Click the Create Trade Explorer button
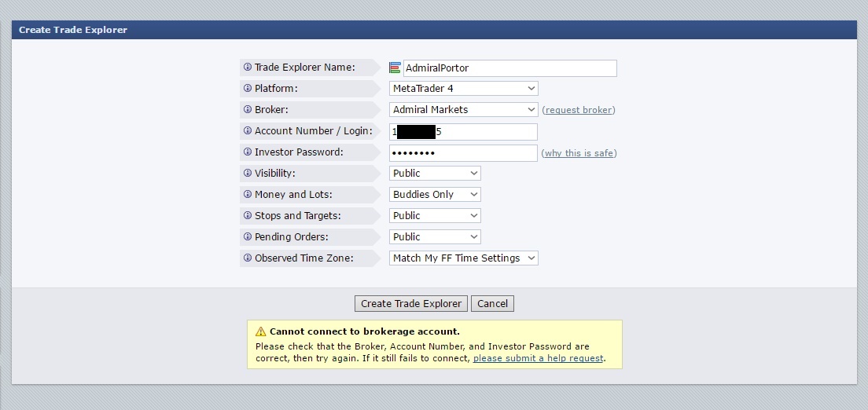 411,304
